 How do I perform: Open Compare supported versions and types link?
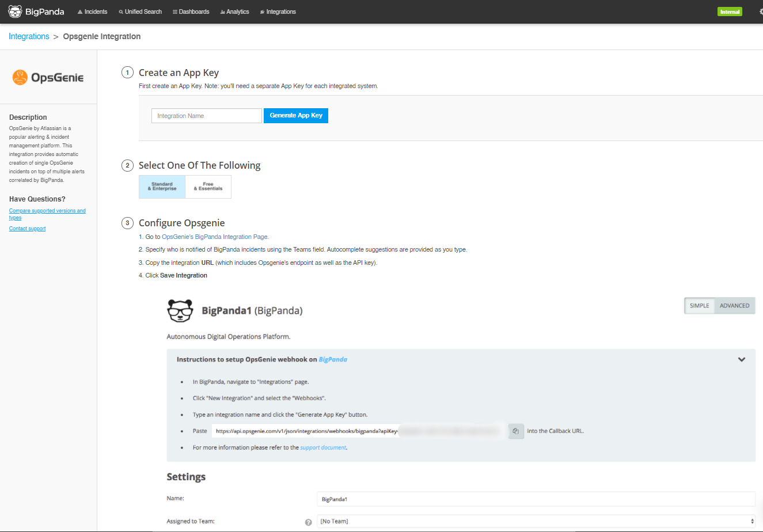tap(47, 214)
